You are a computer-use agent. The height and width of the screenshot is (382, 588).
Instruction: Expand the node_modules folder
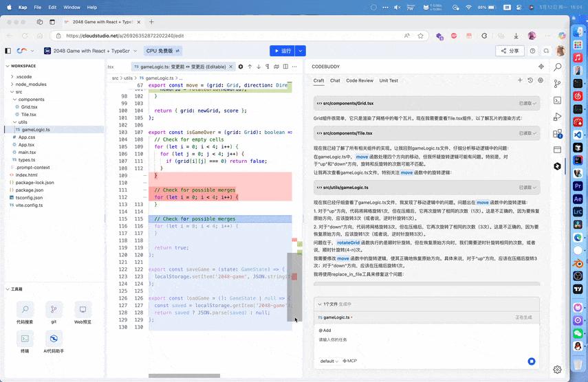click(x=30, y=84)
